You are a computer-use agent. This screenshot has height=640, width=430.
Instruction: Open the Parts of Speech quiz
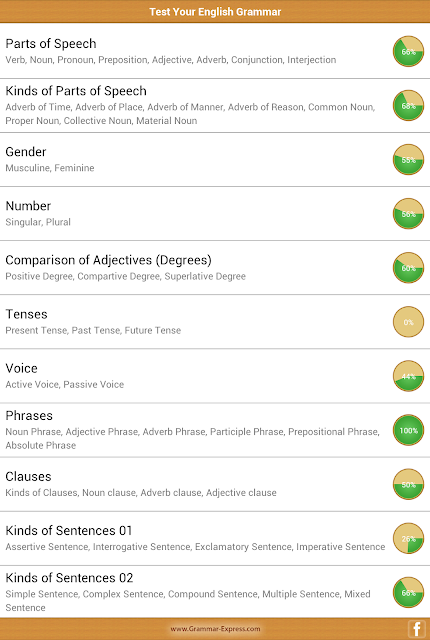click(x=215, y=51)
